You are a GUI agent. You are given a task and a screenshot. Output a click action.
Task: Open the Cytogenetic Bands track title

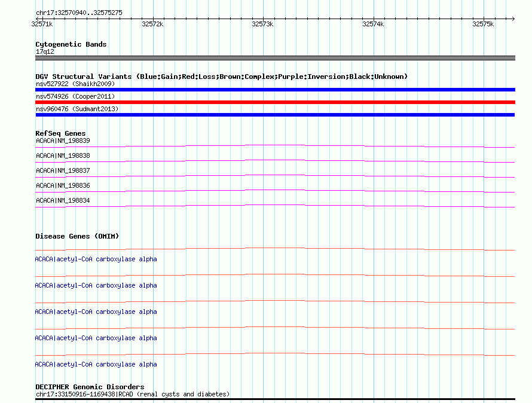coord(71,44)
